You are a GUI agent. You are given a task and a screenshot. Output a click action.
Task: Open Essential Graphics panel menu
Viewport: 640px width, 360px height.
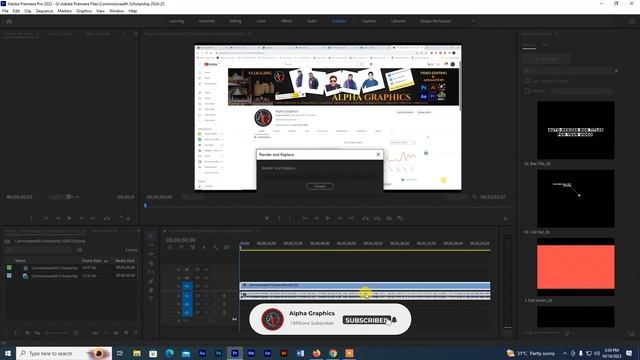[557, 34]
